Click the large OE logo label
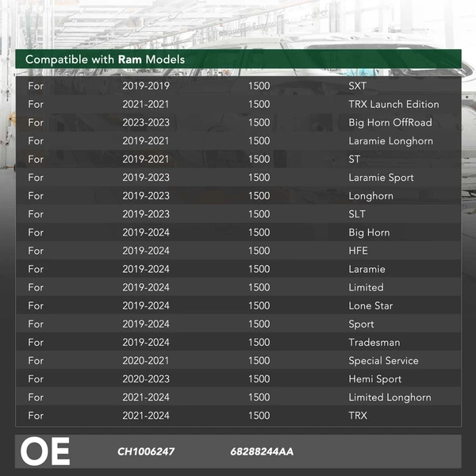476x476 pixels. pyautogui.click(x=45, y=451)
